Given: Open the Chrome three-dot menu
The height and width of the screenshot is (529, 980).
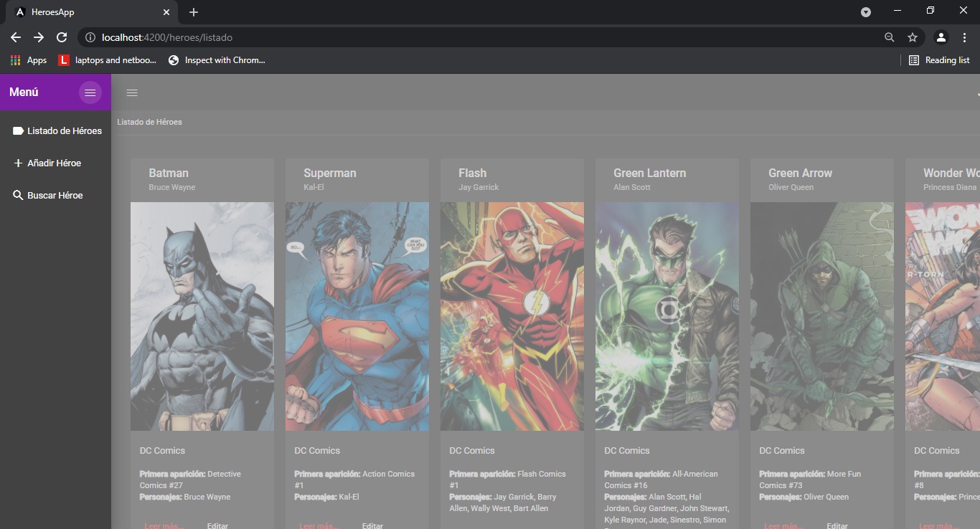Looking at the screenshot, I should pos(964,37).
